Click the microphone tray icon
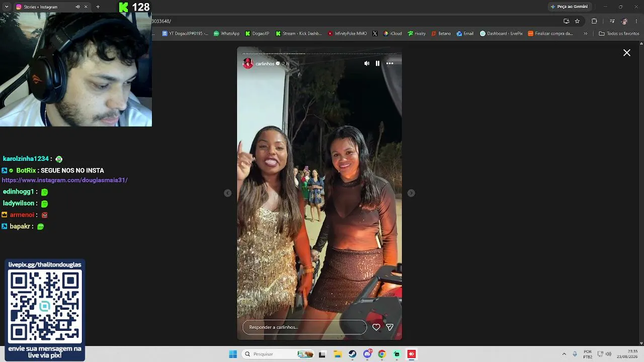644x362 pixels. tap(575, 354)
